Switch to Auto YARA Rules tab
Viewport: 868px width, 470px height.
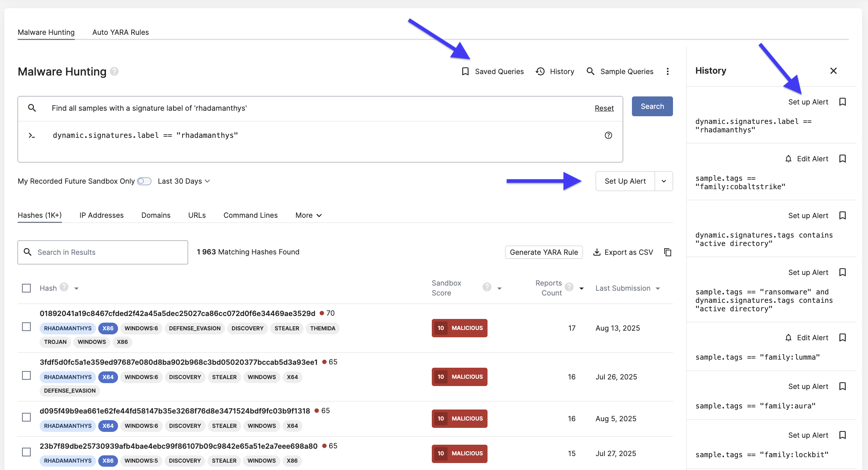pyautogui.click(x=120, y=32)
